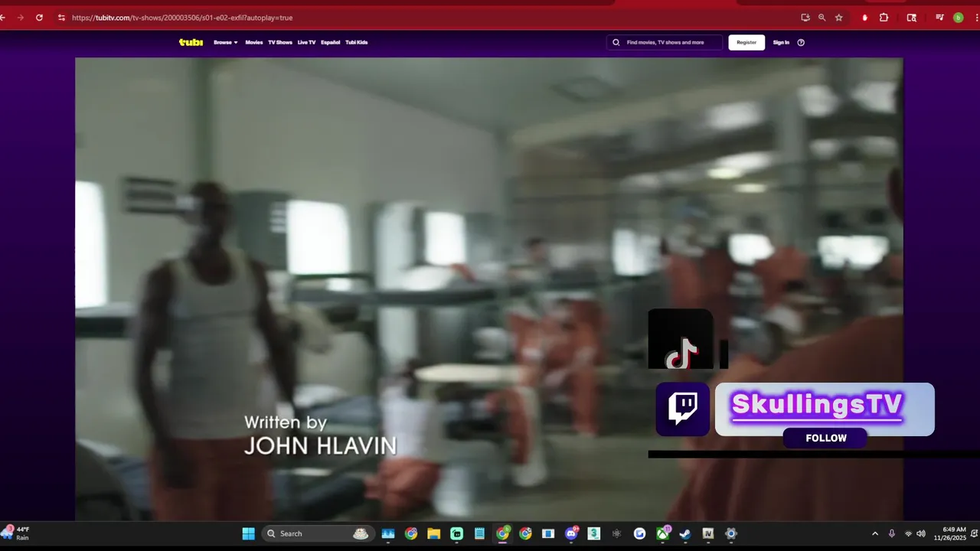Click the purple microphone tray icon
The width and height of the screenshot is (980, 551).
pyautogui.click(x=891, y=533)
